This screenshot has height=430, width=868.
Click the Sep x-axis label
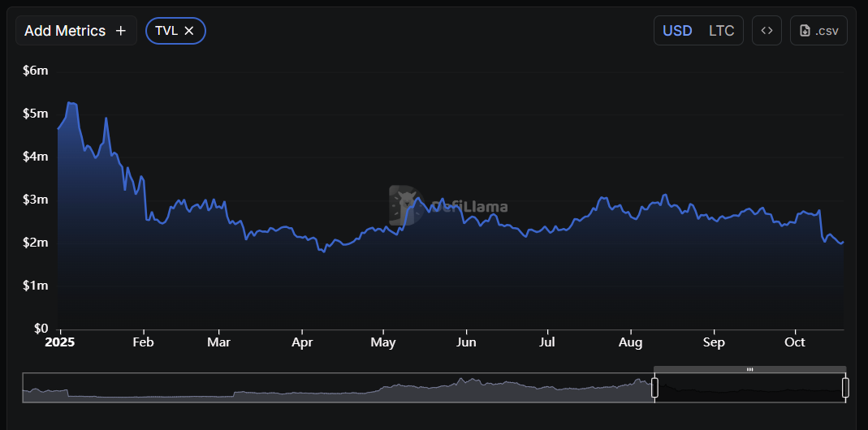714,342
